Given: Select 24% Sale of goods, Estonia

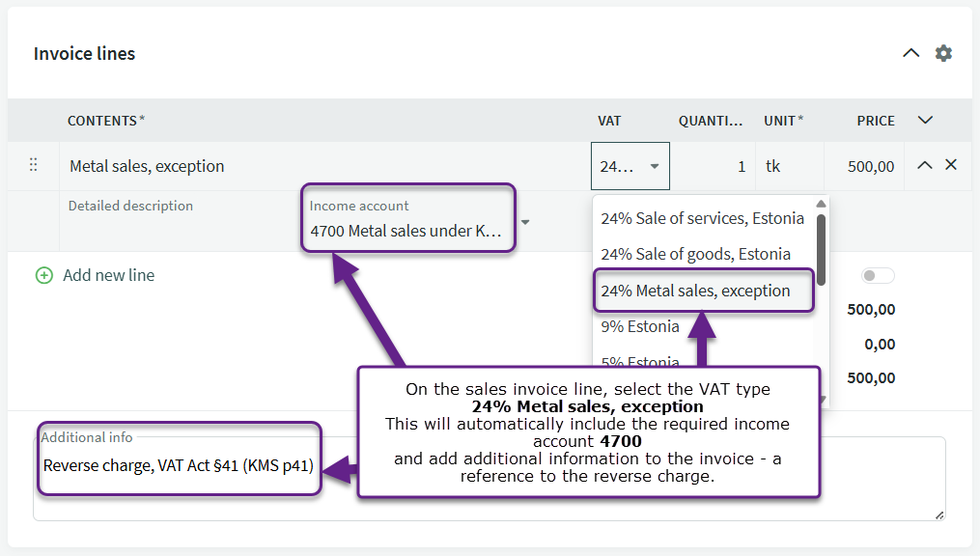Looking at the screenshot, I should [695, 254].
